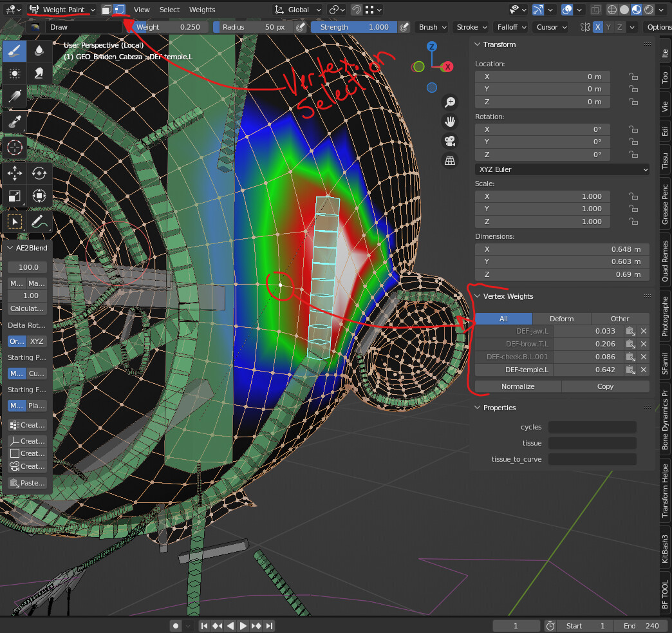The image size is (672, 633).
Task: Adjust the brush Strength slider
Action: (354, 27)
